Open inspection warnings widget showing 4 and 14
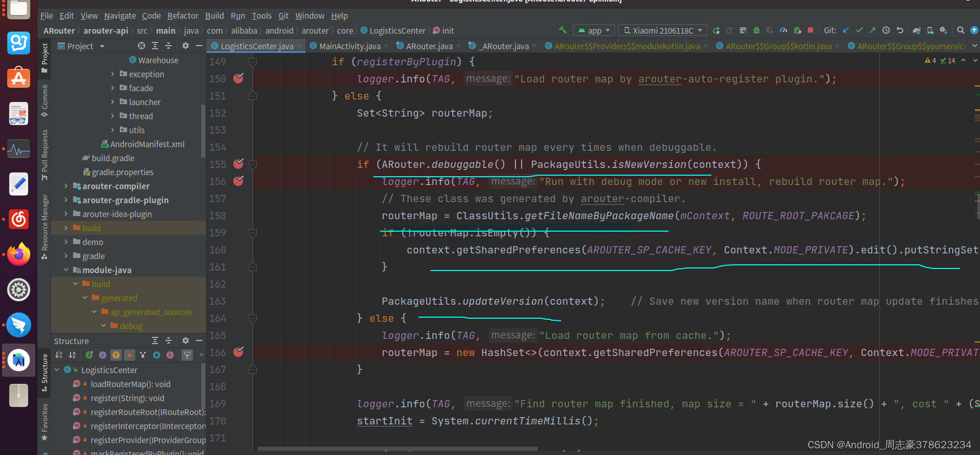This screenshot has width=980, height=455. pyautogui.click(x=940, y=61)
